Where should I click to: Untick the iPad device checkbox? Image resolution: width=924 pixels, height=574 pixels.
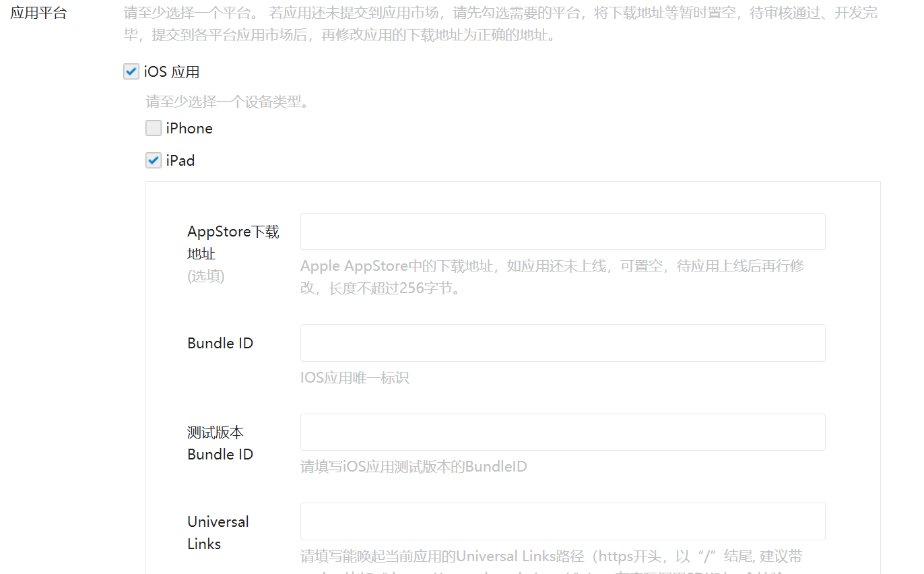click(x=154, y=161)
